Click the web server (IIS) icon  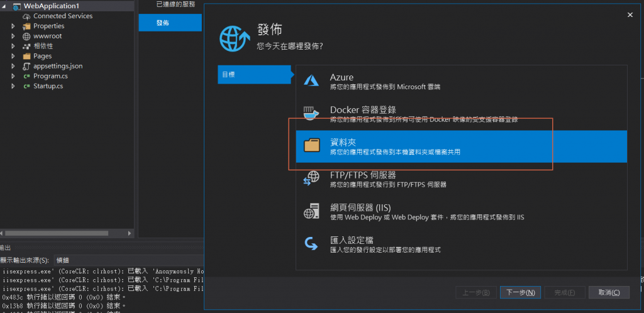coord(311,211)
